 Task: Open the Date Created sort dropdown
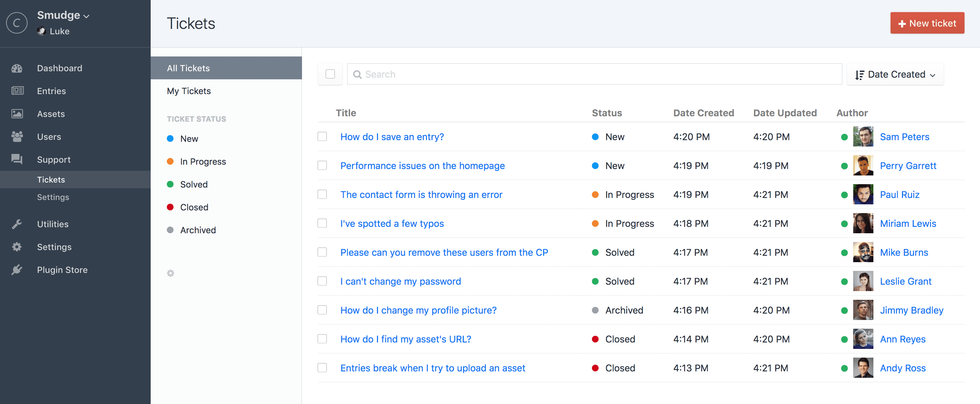coord(895,75)
